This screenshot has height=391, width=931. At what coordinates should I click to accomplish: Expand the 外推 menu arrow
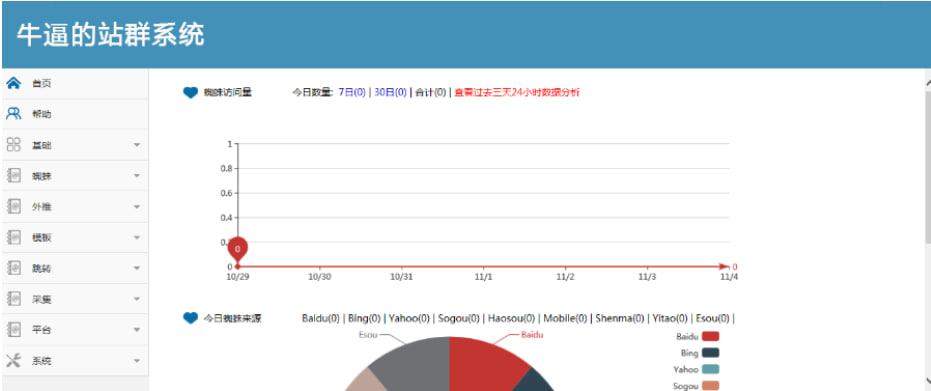click(x=137, y=207)
